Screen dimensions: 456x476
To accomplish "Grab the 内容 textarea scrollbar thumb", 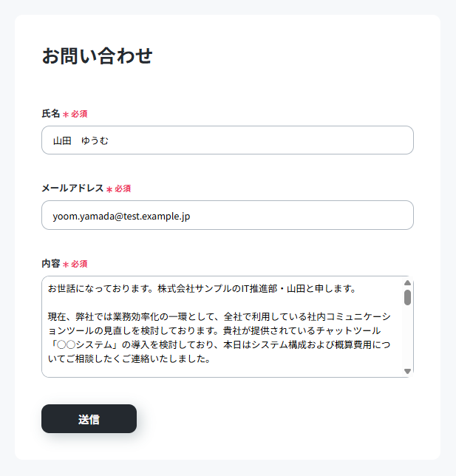I will (x=407, y=297).
